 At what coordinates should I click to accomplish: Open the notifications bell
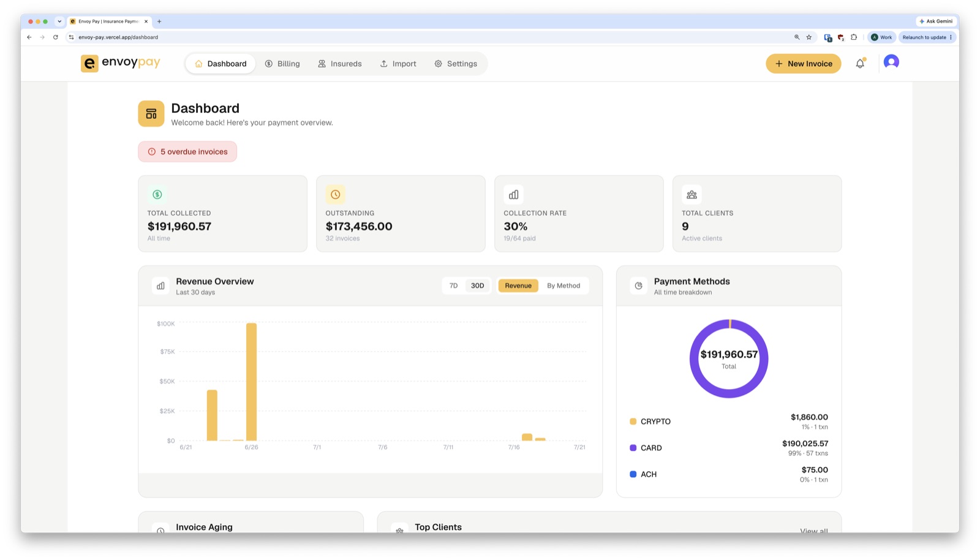(x=860, y=63)
